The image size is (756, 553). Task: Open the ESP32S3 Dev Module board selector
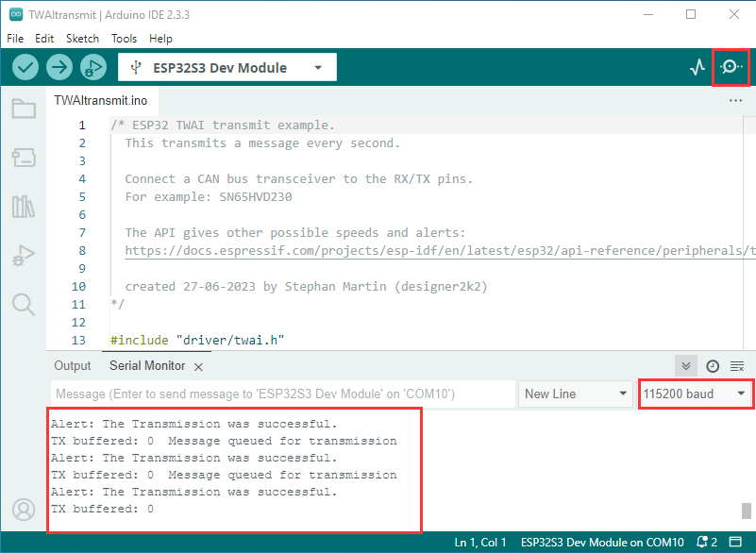(227, 68)
